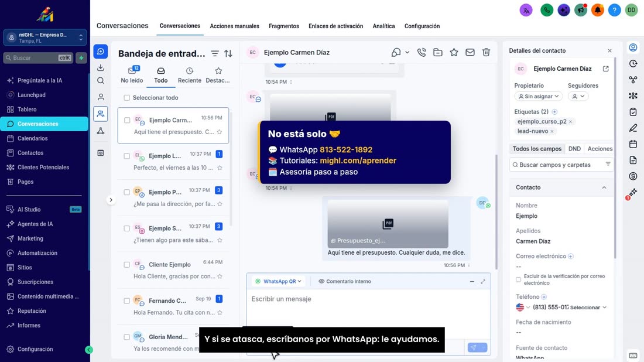The width and height of the screenshot is (644, 362).
Task: Click the search icon in conversations side strip
Action: (x=101, y=81)
